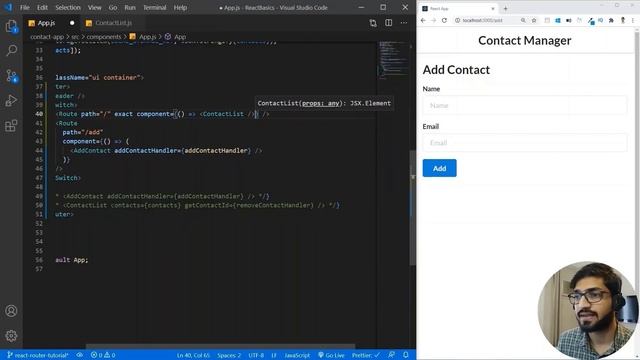Click the zoom magnifier icon in address bar

click(523, 20)
